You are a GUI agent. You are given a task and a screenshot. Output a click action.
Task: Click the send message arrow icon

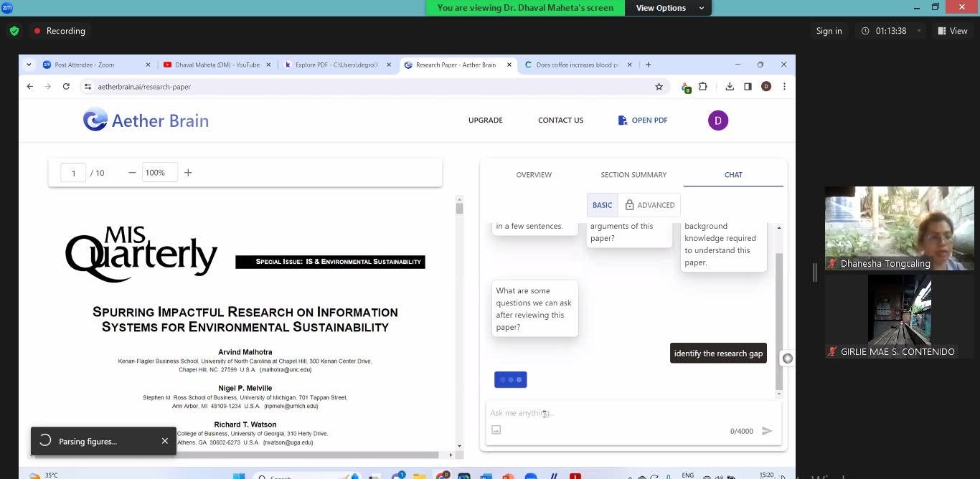(767, 431)
